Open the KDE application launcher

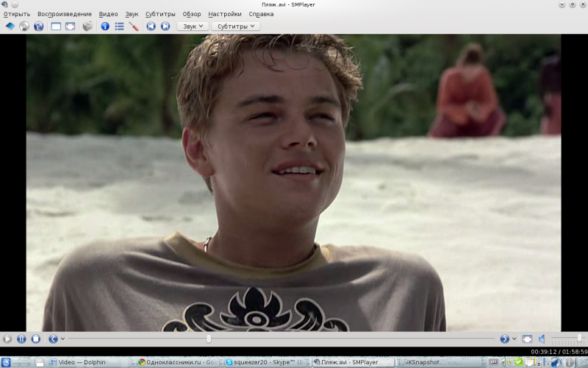click(x=6, y=362)
